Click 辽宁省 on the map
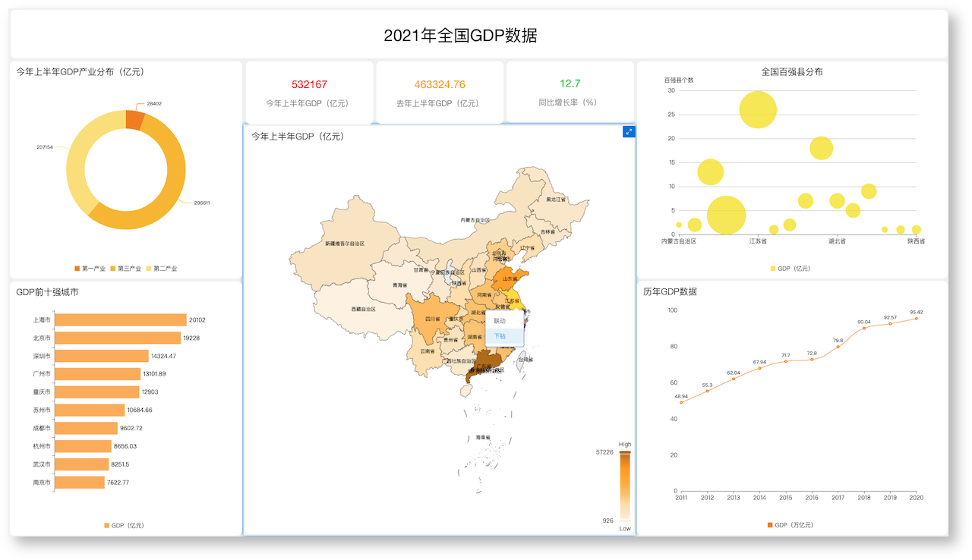Screen dimensions: 972x560 click(527, 247)
